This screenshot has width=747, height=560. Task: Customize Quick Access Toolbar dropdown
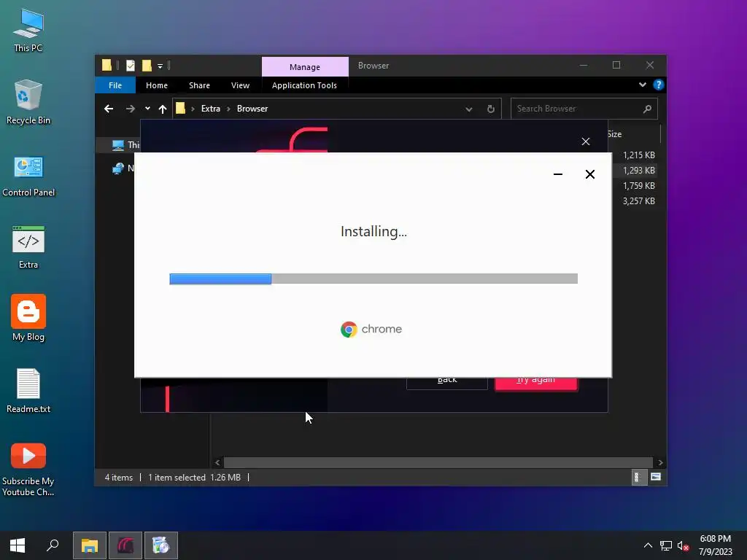(x=160, y=66)
